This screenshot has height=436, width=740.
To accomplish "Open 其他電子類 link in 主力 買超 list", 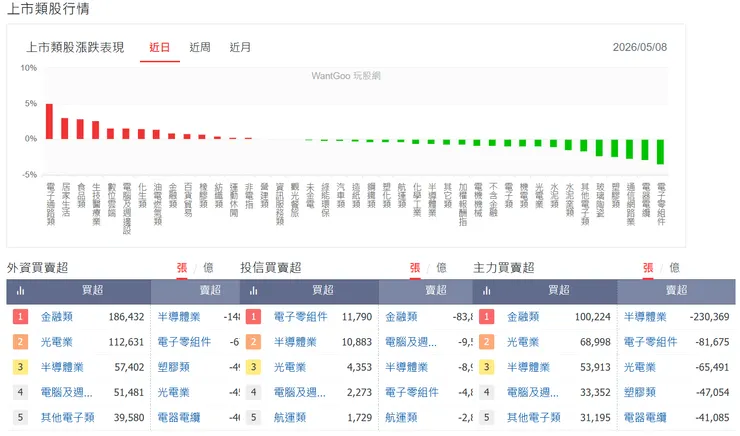I will pyautogui.click(x=534, y=418).
